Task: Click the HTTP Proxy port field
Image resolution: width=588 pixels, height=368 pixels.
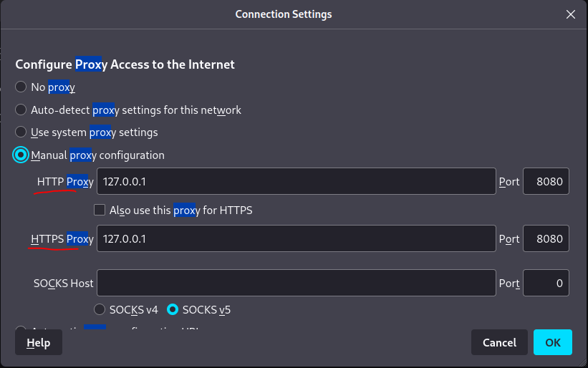Action: (546, 181)
